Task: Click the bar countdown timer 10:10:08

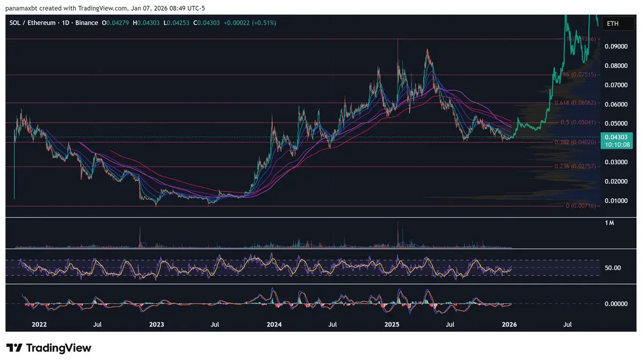Action: [616, 145]
